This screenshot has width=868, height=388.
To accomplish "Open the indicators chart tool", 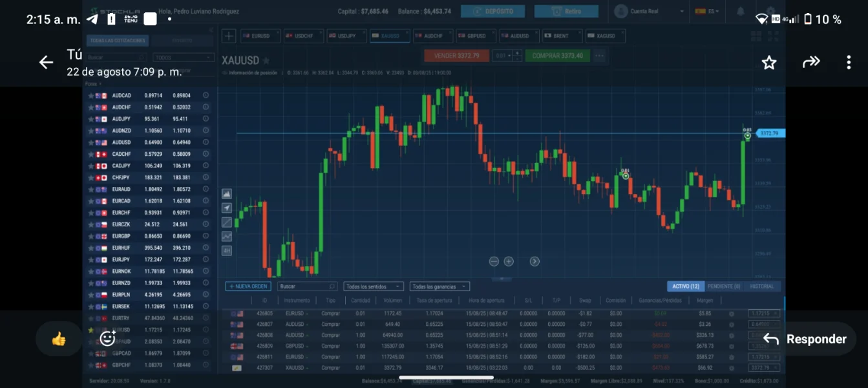I will pos(227,237).
